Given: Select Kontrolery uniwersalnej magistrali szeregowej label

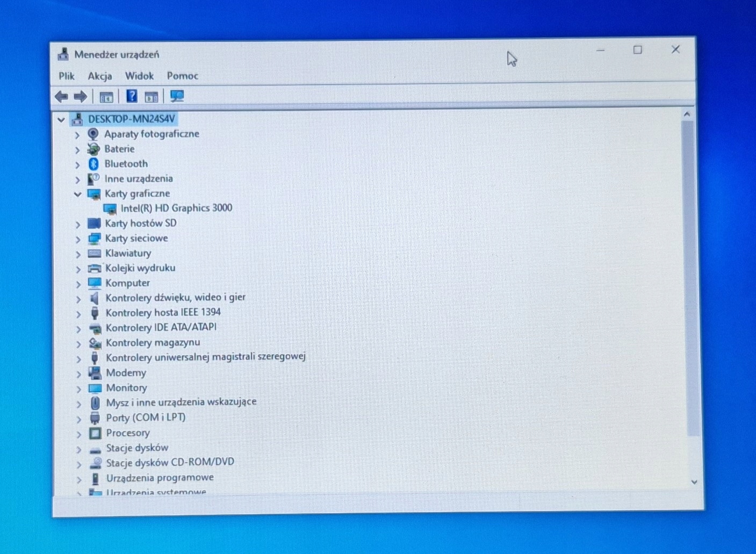Looking at the screenshot, I should tap(206, 357).
